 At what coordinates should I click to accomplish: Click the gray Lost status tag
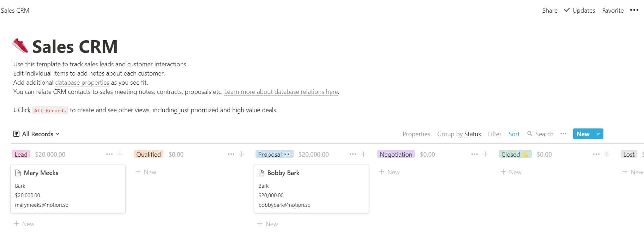point(629,154)
